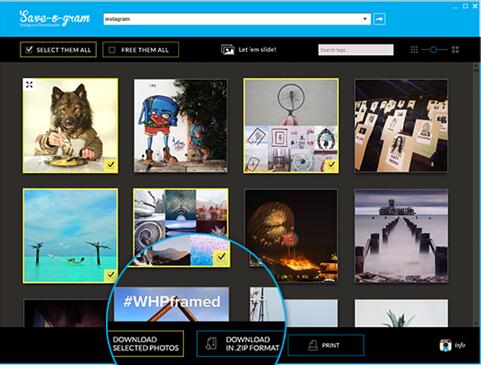Viewport: 481px width, 365px height.
Task: Open the dragonfly collage thumbnail
Action: (x=291, y=126)
